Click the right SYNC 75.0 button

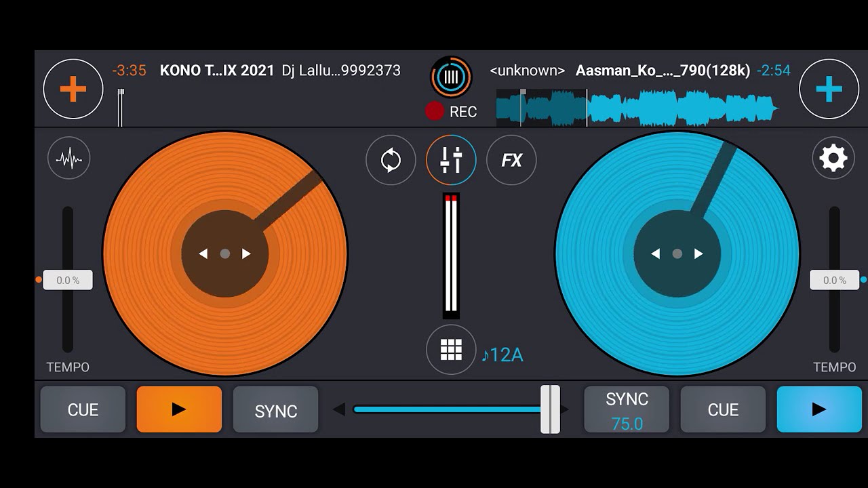coord(627,409)
